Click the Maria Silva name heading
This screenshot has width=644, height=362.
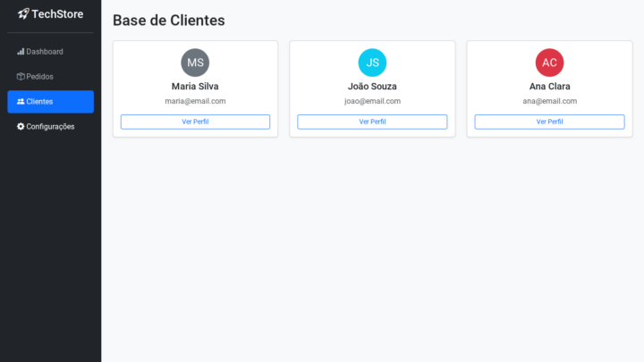(x=195, y=87)
